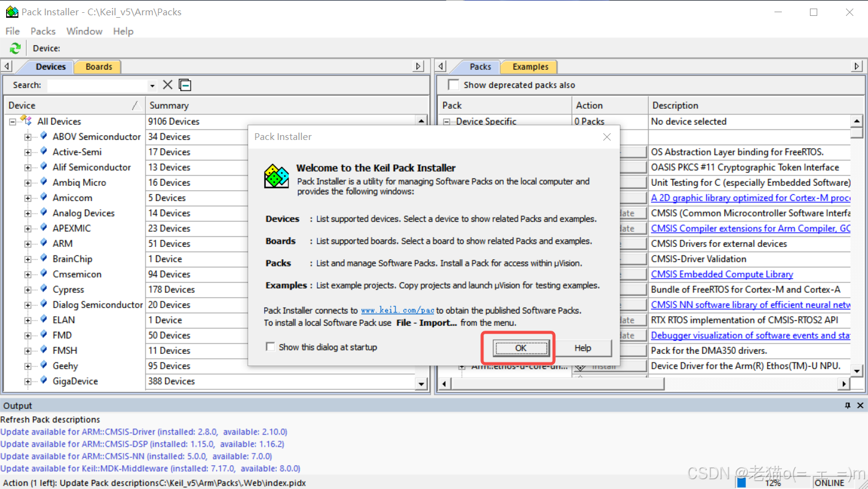This screenshot has width=868, height=489.
Task: Switch to the Examples tab
Action: coord(530,67)
